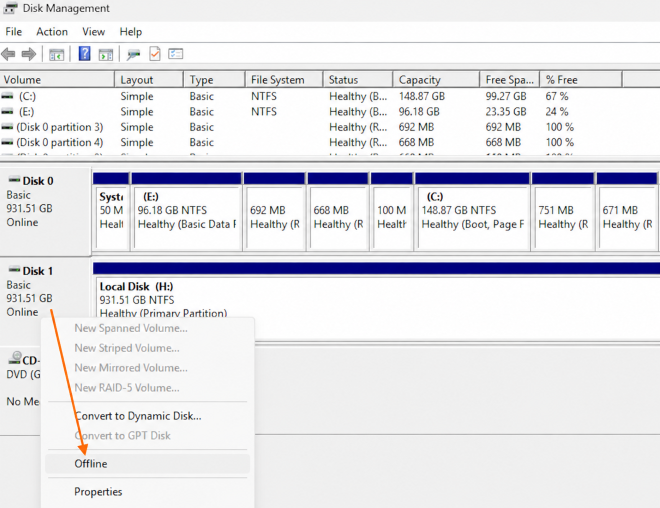
Task: Click the Refresh/connect disk toolbar icon
Action: tap(133, 54)
